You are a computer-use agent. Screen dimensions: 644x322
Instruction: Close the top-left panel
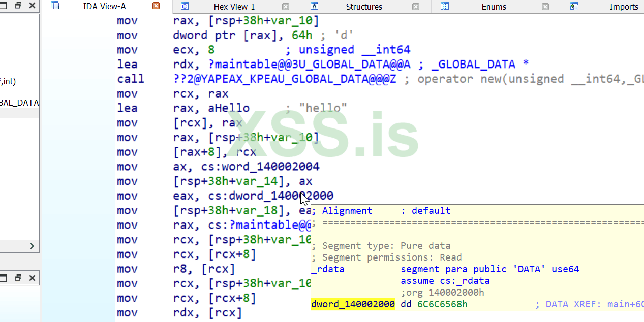(33, 6)
